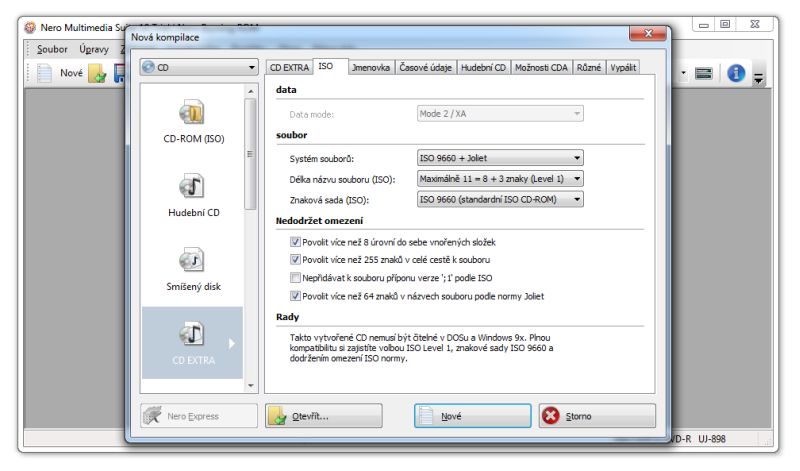800x471 pixels.
Task: Open the Soubor menu in the Nero window
Action: click(x=52, y=49)
